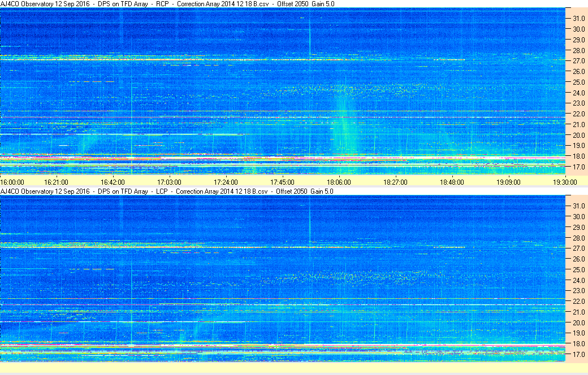Choose the 18:27:00 time axis marker
This screenshot has width=588, height=375.
395,182
